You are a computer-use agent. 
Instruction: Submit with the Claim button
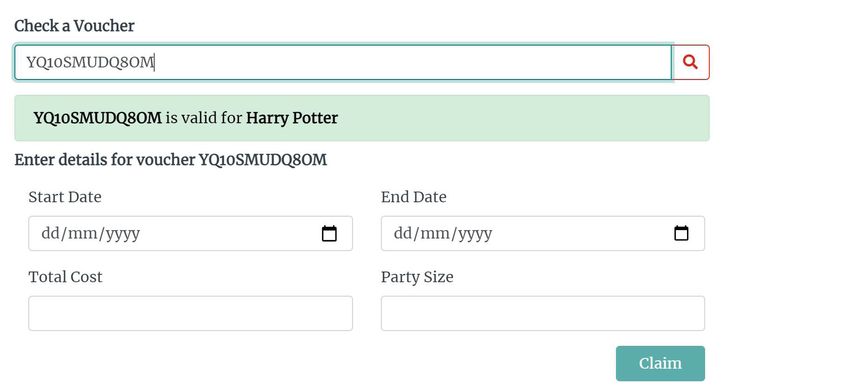(660, 363)
